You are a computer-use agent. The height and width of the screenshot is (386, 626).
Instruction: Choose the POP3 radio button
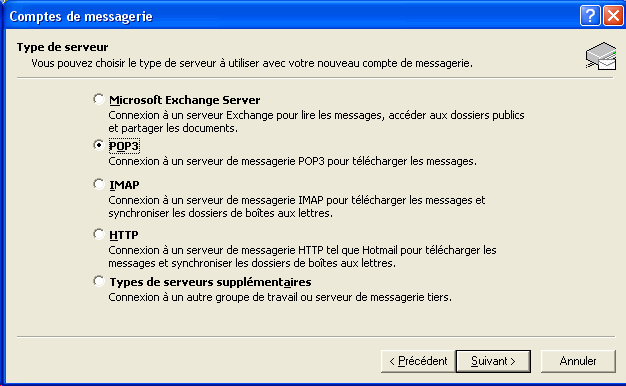click(99, 145)
